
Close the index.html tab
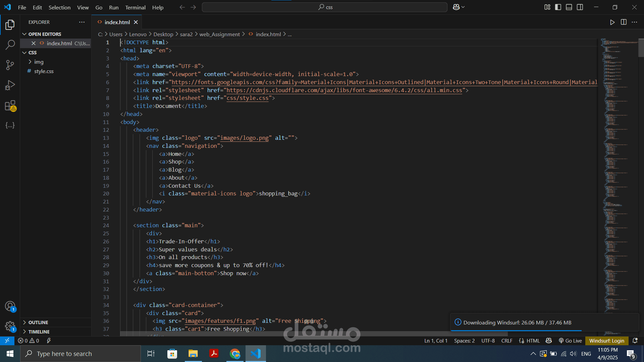pyautogui.click(x=136, y=22)
